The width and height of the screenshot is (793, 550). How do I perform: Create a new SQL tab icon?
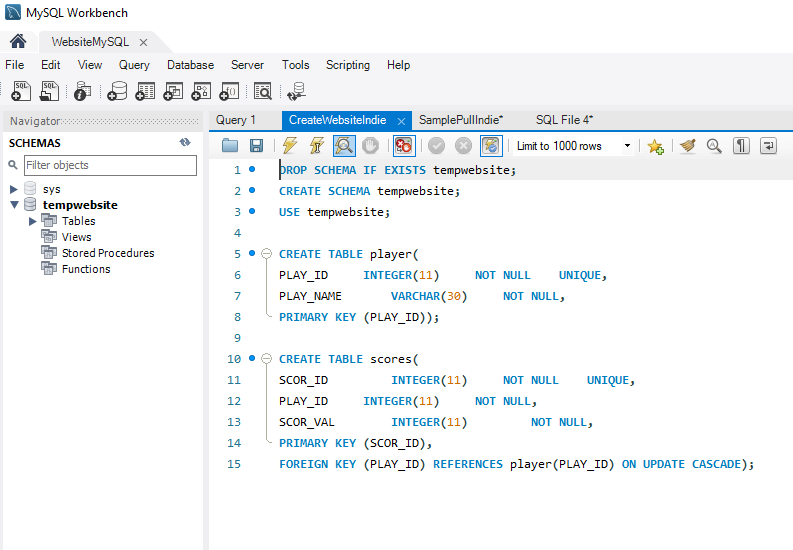[x=21, y=91]
